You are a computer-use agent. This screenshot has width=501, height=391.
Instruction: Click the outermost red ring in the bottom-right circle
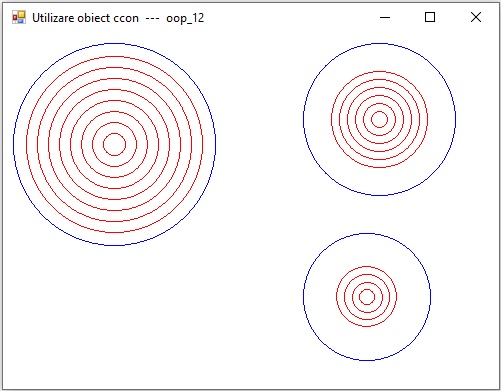click(x=336, y=297)
